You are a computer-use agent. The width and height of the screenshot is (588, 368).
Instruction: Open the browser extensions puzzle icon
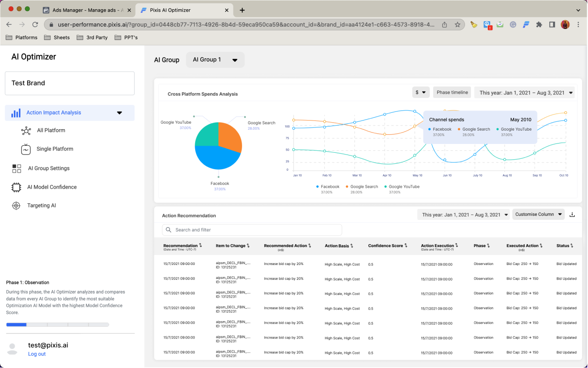pos(539,24)
